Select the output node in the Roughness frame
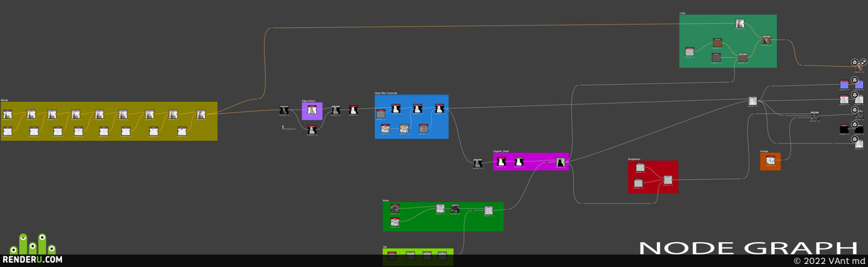 coord(668,180)
